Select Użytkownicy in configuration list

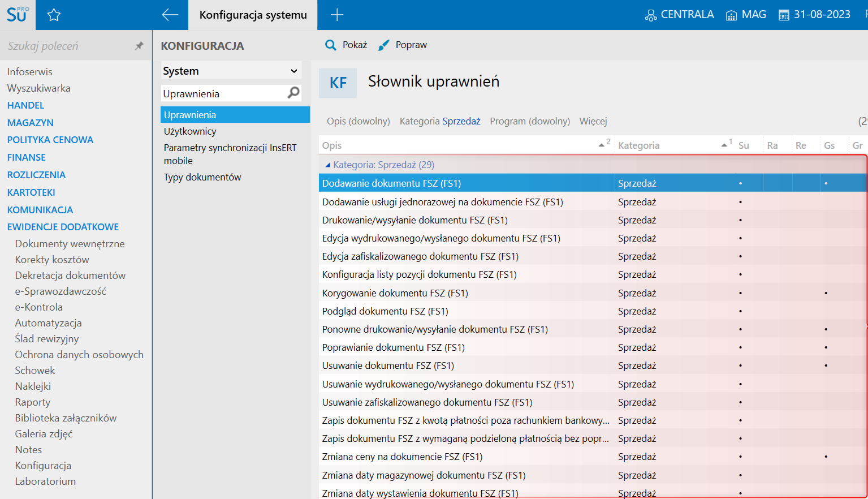(190, 131)
